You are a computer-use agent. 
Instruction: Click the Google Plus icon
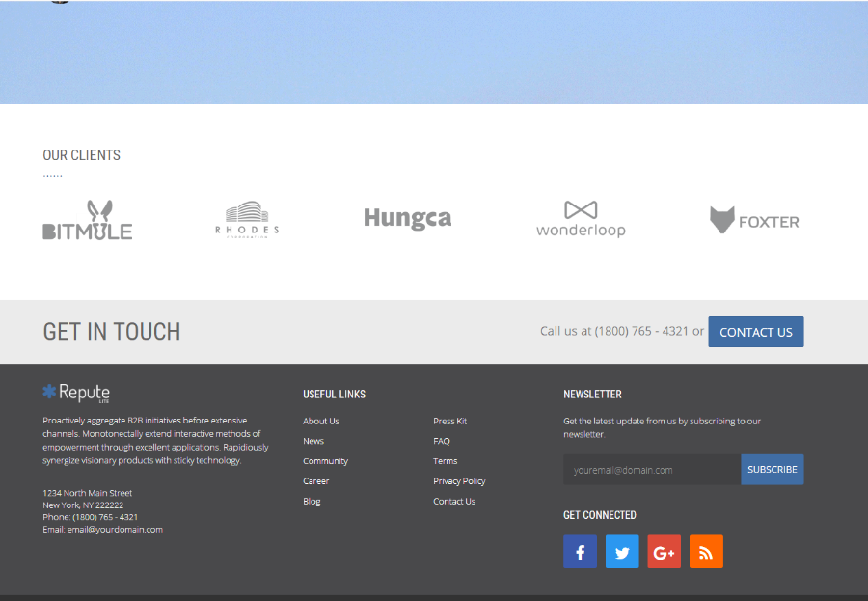tap(664, 552)
